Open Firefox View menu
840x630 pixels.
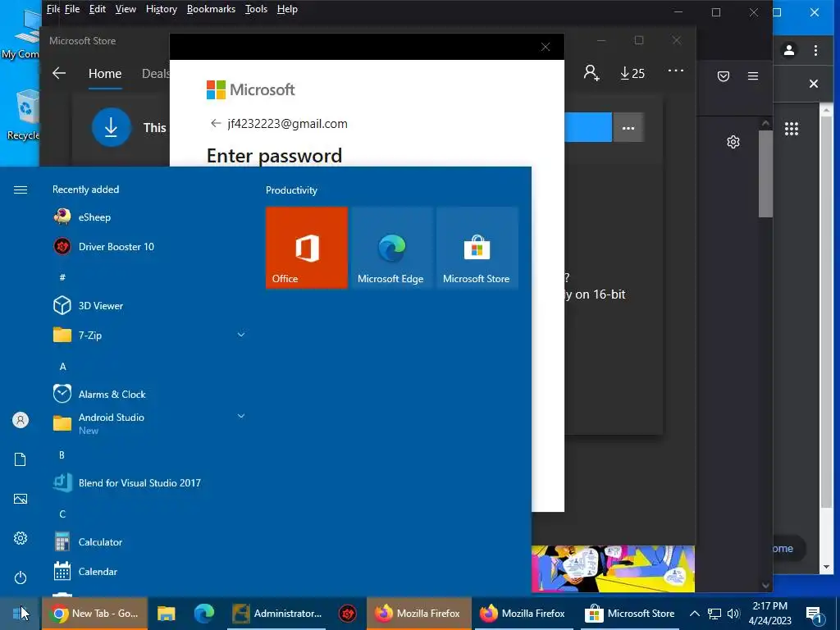click(126, 9)
